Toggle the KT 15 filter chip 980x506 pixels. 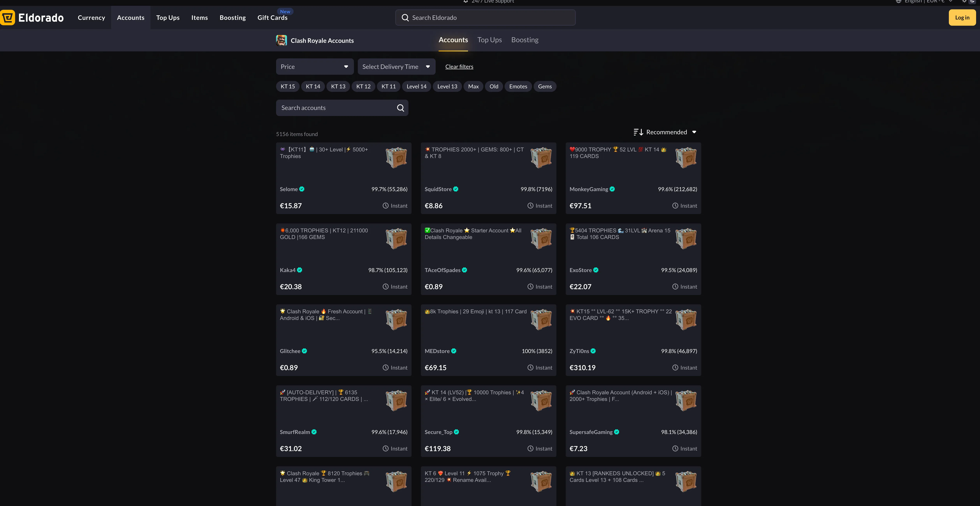point(288,87)
